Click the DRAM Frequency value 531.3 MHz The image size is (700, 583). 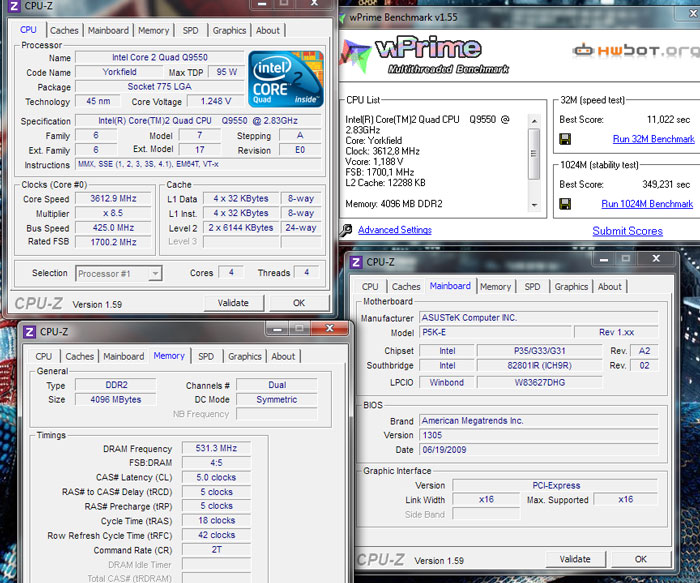point(217,448)
